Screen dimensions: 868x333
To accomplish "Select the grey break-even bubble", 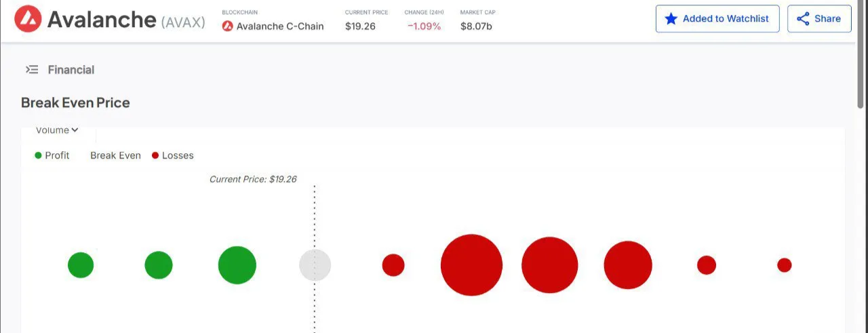I will tap(315, 265).
